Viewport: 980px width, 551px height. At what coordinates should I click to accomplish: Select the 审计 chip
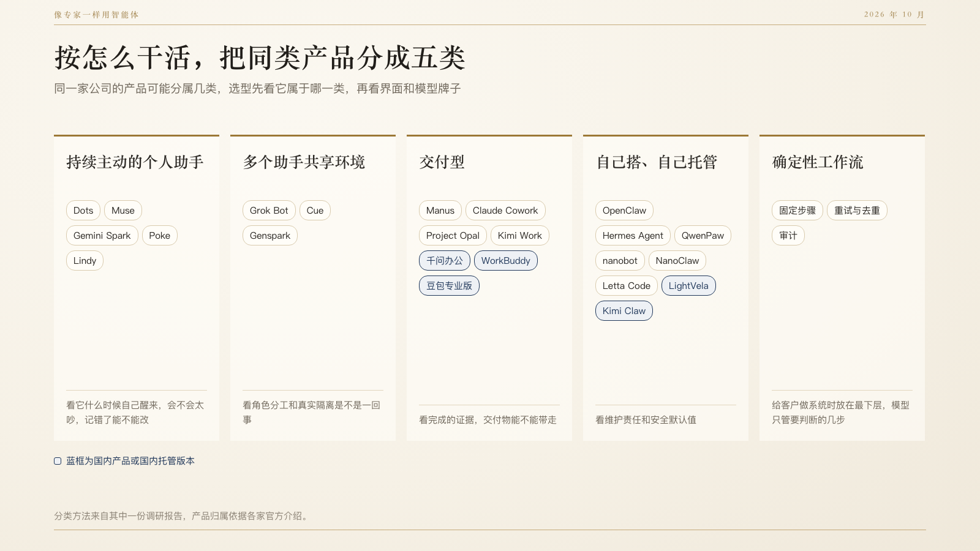[x=788, y=236]
